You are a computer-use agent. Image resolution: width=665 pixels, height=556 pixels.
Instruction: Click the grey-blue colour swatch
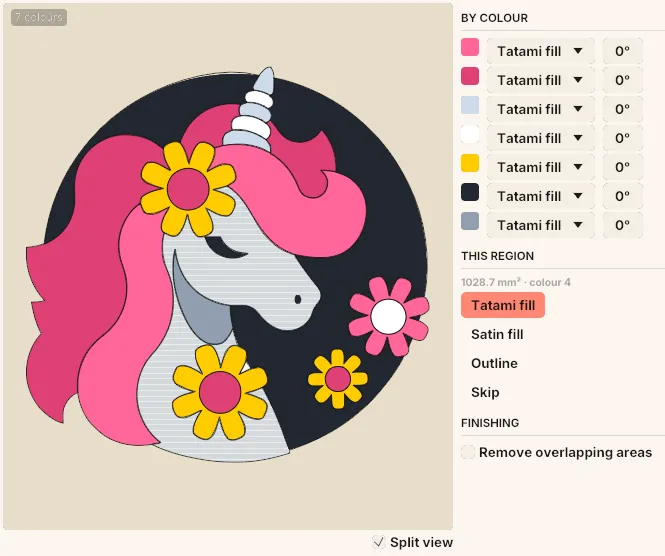click(x=470, y=221)
